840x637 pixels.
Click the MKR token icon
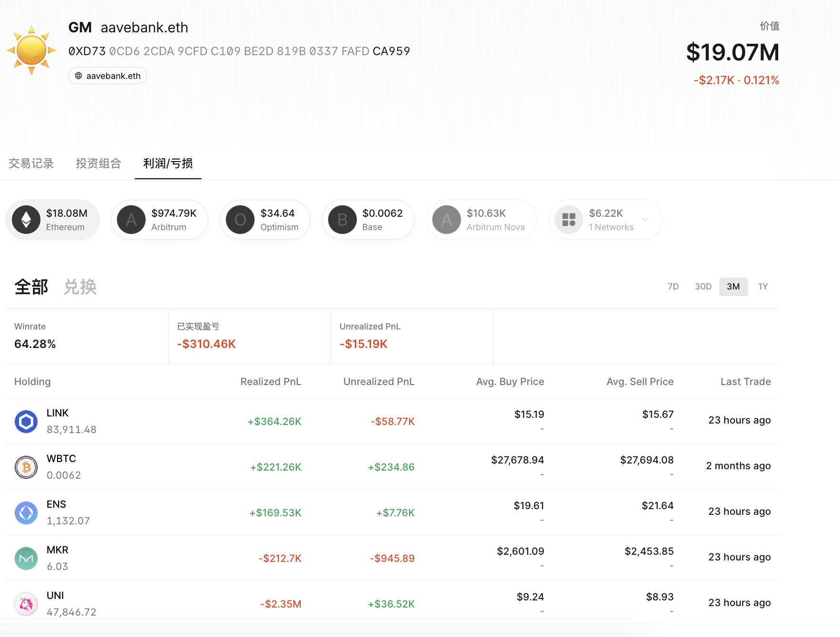(26, 559)
